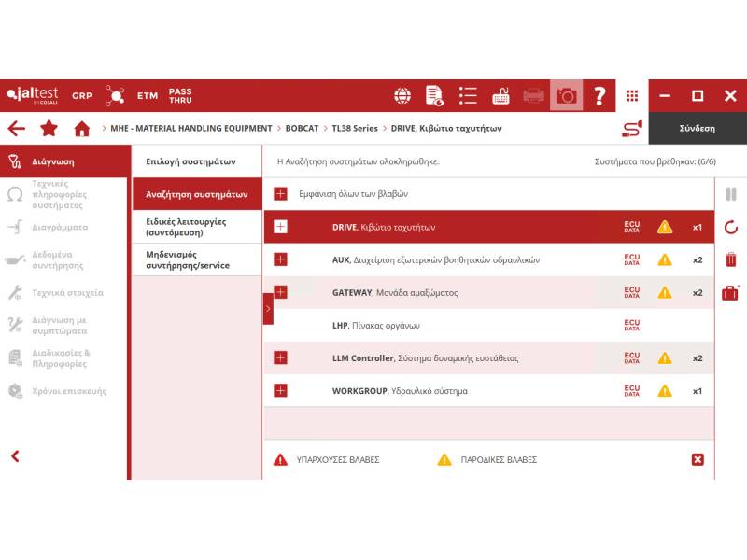Open ECU DATA for LHP row
Image resolution: width=747 pixels, height=560 pixels.
tap(632, 325)
